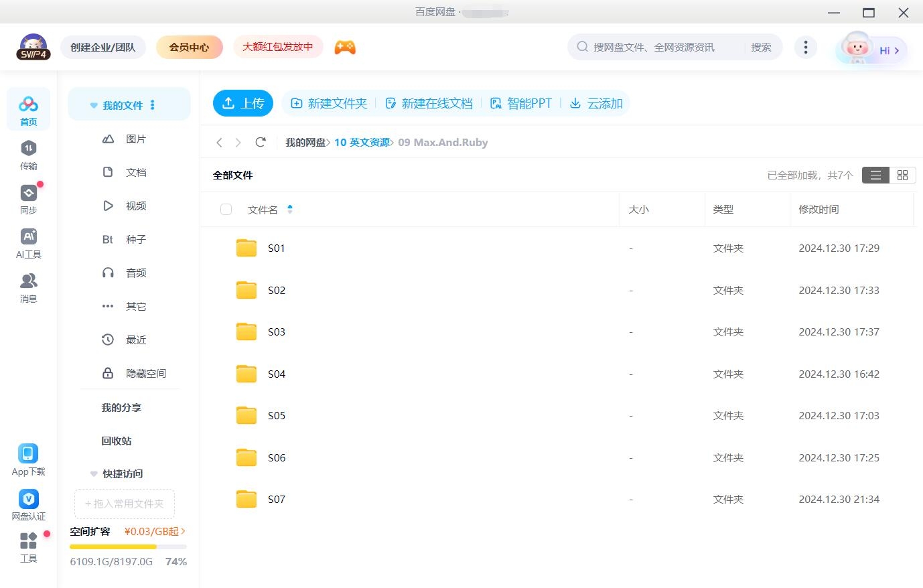The image size is (923, 588).
Task: Open 云添加 (Cloud Add)
Action: point(595,103)
